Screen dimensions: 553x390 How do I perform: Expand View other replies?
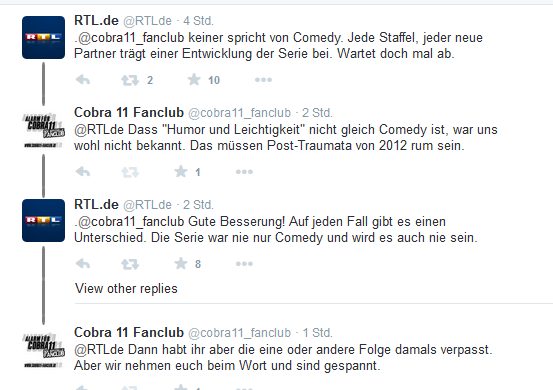point(126,288)
